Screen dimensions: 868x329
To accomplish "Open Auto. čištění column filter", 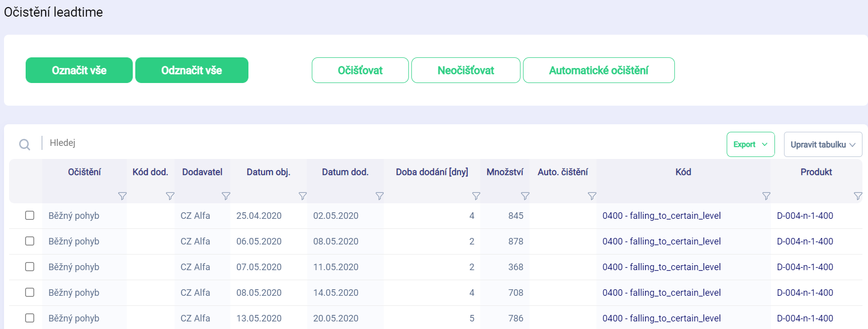I will click(x=592, y=196).
